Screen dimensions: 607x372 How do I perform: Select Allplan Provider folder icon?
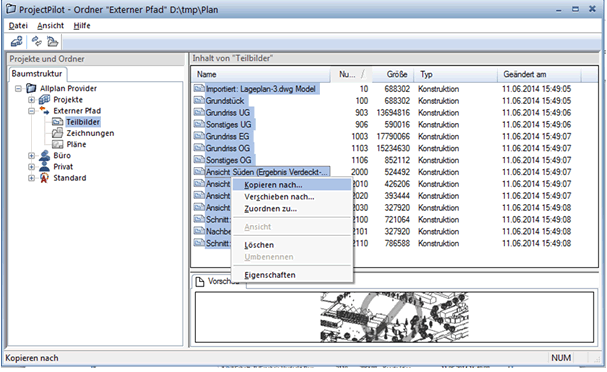click(x=31, y=88)
